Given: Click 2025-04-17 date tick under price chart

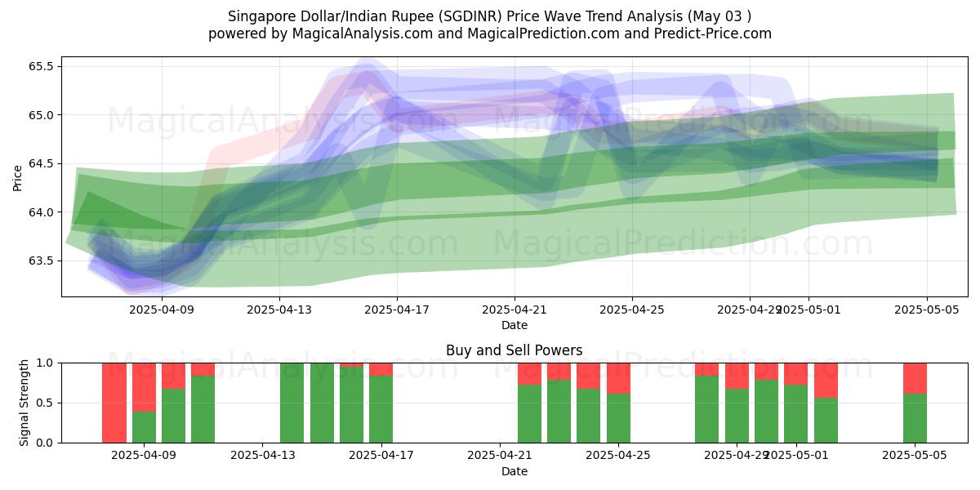Looking at the screenshot, I should click(397, 310).
